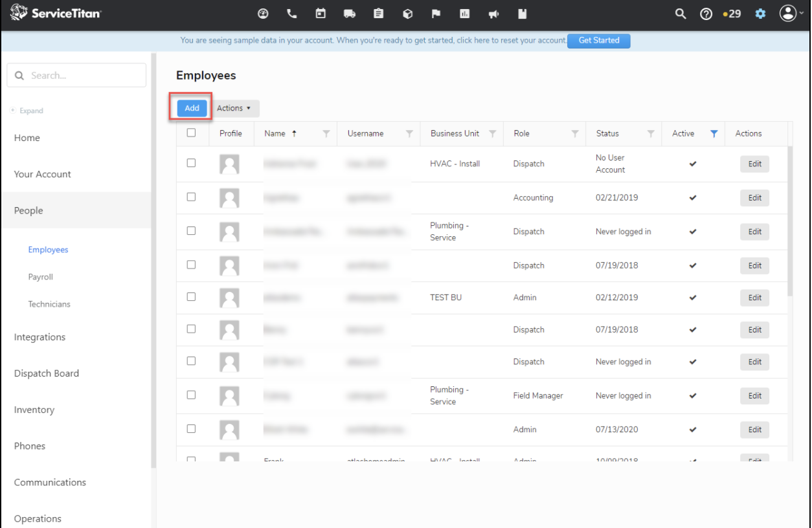
Task: Tick the select-all checkbox in table header
Action: tap(191, 133)
